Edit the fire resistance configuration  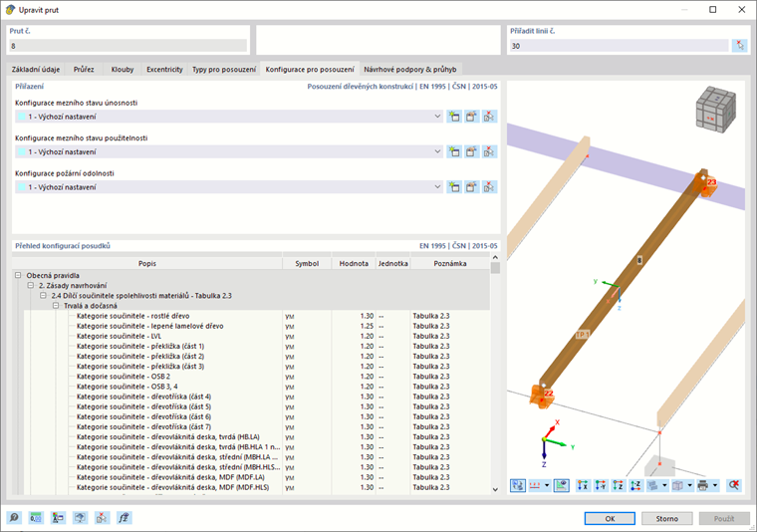471,187
